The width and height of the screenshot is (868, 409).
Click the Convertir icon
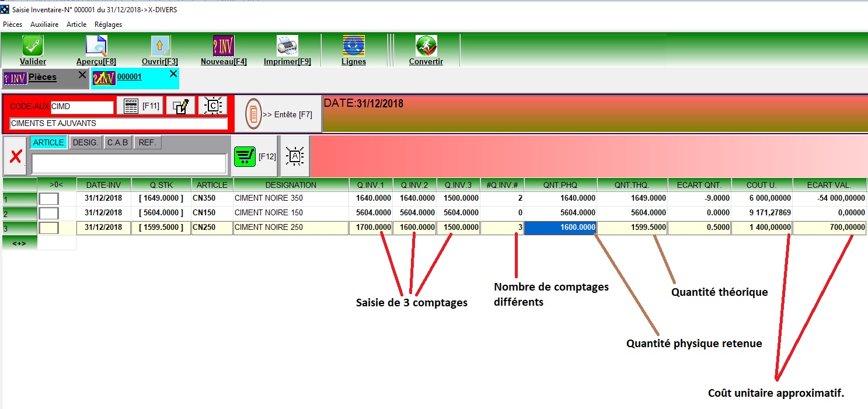pos(426,46)
